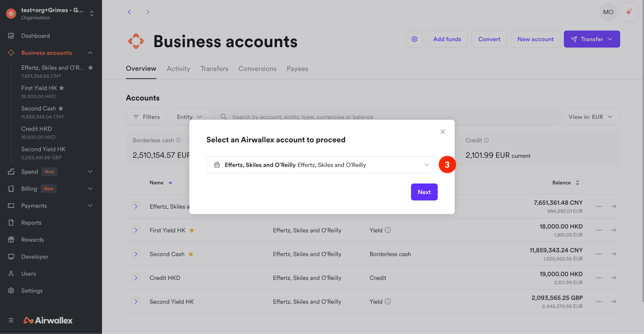Go forward with the right arrow
This screenshot has height=334, width=644.
148,12
